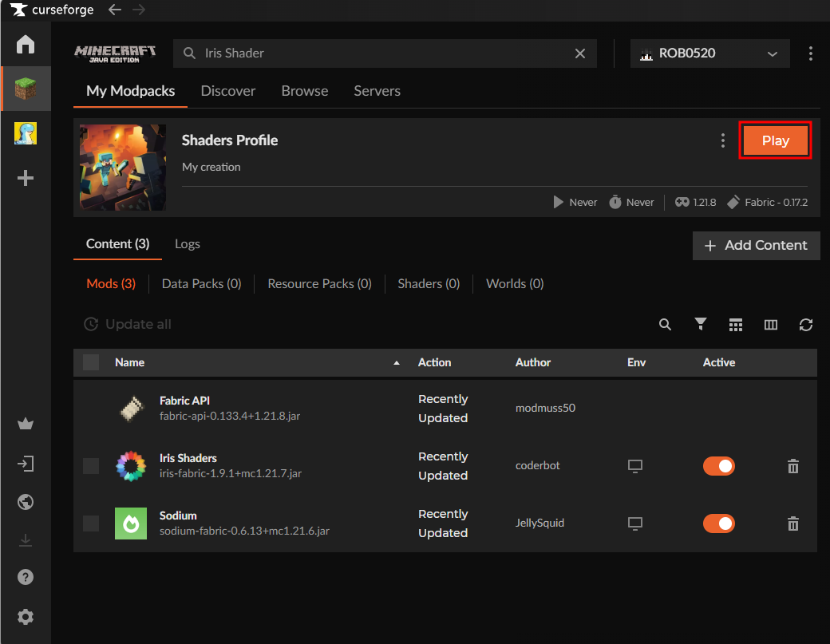The width and height of the screenshot is (830, 644).
Task: Click author name modmuss50
Action: [545, 408]
